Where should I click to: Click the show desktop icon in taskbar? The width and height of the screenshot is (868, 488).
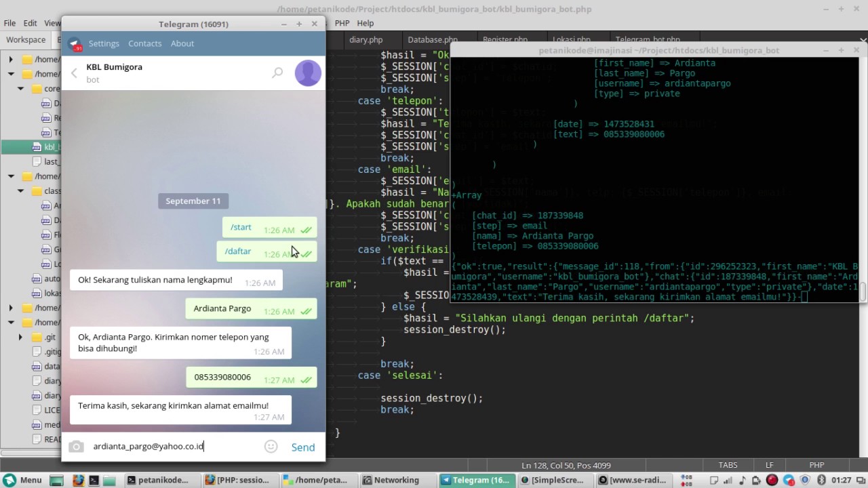[57, 480]
